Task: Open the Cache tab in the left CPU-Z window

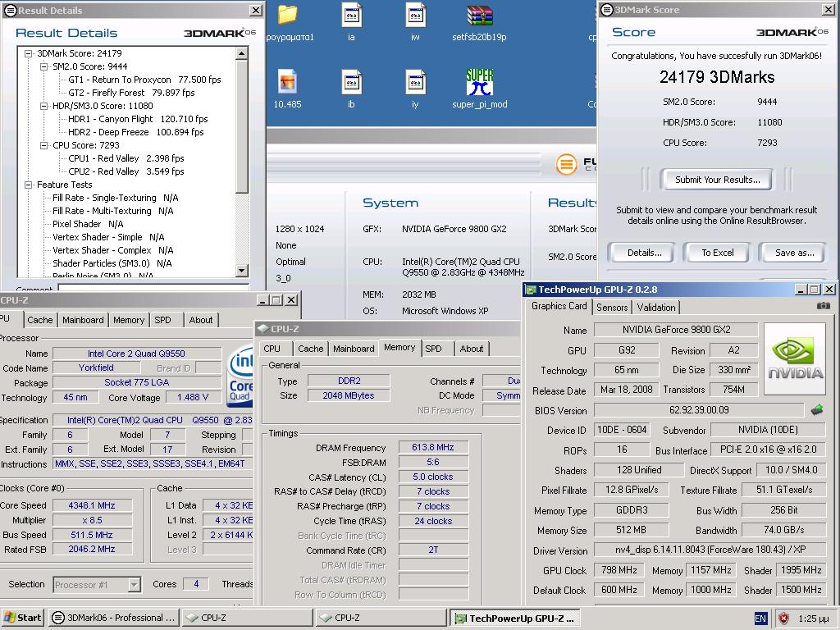Action: click(40, 321)
